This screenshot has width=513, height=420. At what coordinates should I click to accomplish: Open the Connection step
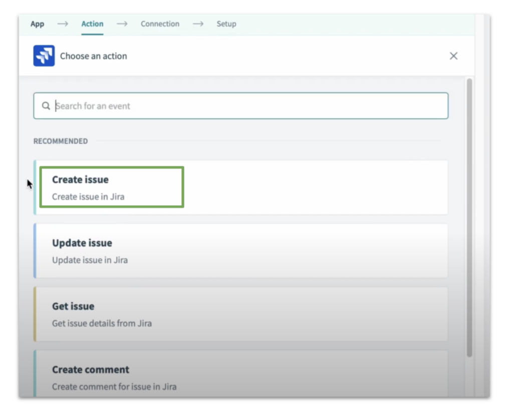pos(160,24)
